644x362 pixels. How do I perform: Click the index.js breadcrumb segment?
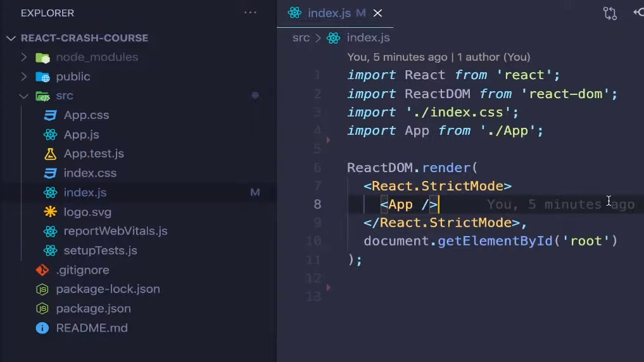coord(368,38)
